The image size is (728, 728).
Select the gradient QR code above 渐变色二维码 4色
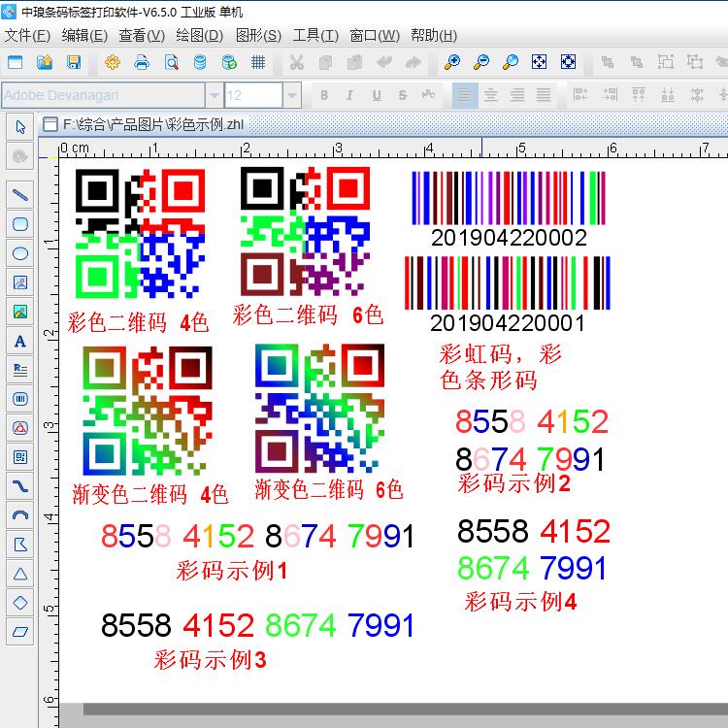tap(148, 411)
